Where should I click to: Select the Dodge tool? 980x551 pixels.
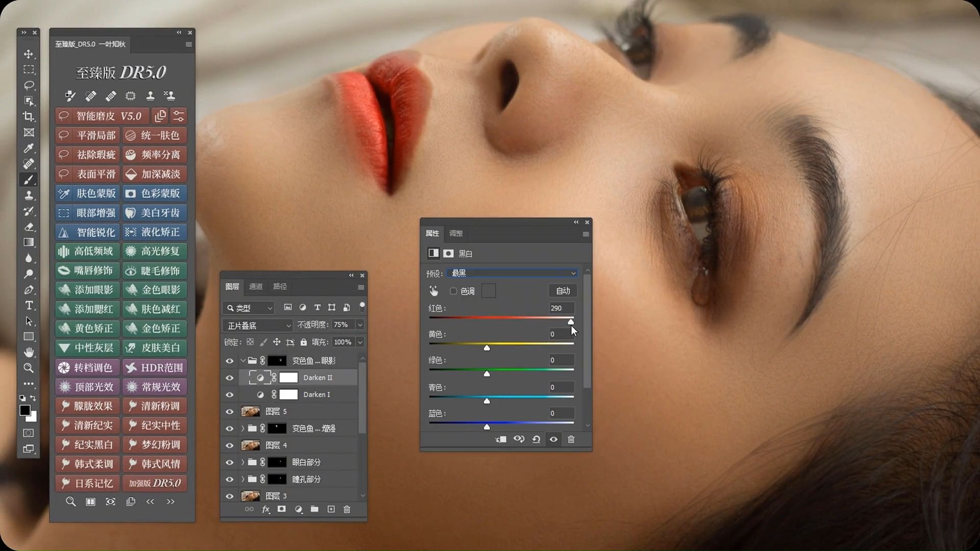point(29,274)
